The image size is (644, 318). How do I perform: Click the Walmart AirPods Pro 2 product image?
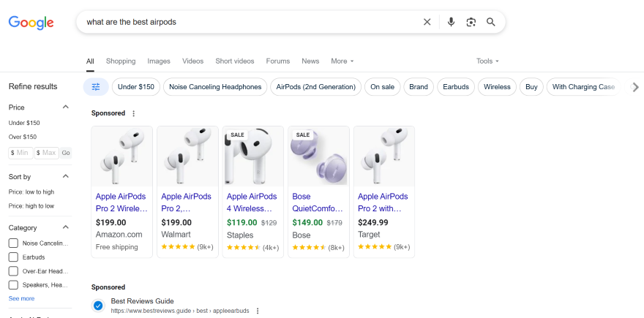187,156
